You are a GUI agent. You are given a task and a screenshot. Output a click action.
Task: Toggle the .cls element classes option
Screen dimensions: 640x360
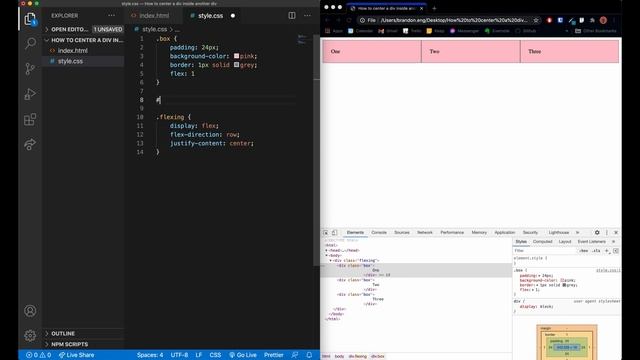point(596,251)
